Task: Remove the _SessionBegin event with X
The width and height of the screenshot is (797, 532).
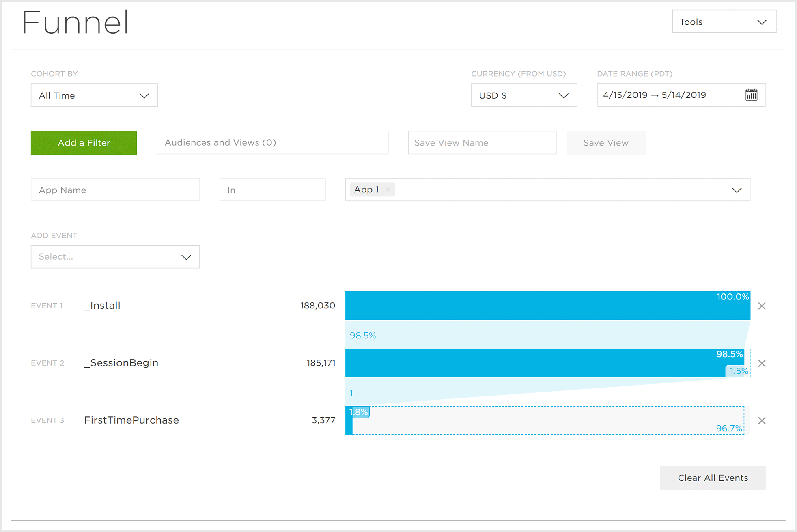Action: tap(762, 363)
